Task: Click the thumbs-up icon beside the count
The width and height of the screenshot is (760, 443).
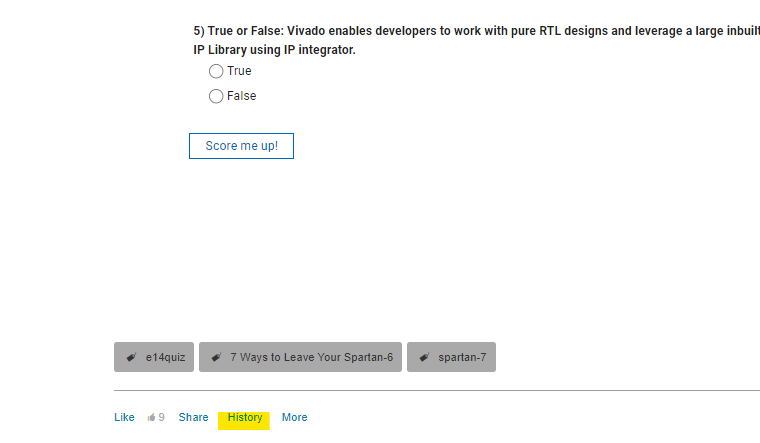Action: pos(152,417)
